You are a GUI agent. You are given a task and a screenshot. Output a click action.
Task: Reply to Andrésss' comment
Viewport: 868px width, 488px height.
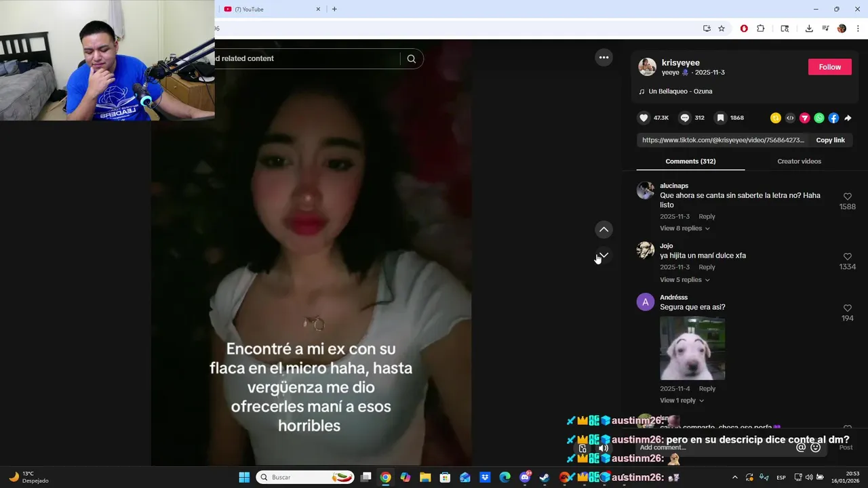[707, 389]
